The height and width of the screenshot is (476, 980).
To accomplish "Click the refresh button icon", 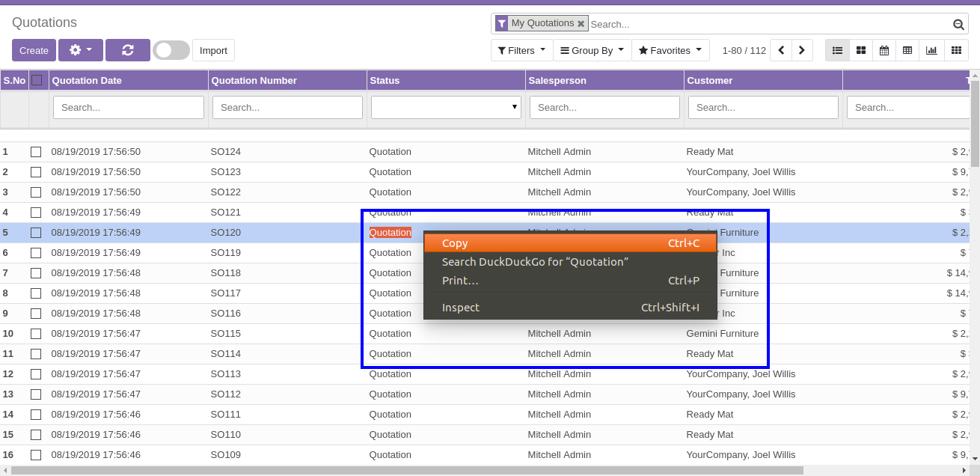I will 127,50.
